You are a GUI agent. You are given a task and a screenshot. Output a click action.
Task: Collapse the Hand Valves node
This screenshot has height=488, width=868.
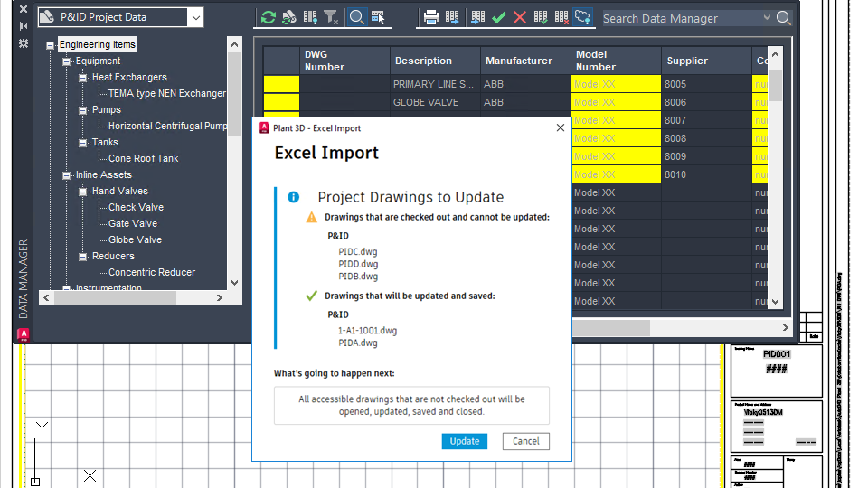(x=83, y=192)
